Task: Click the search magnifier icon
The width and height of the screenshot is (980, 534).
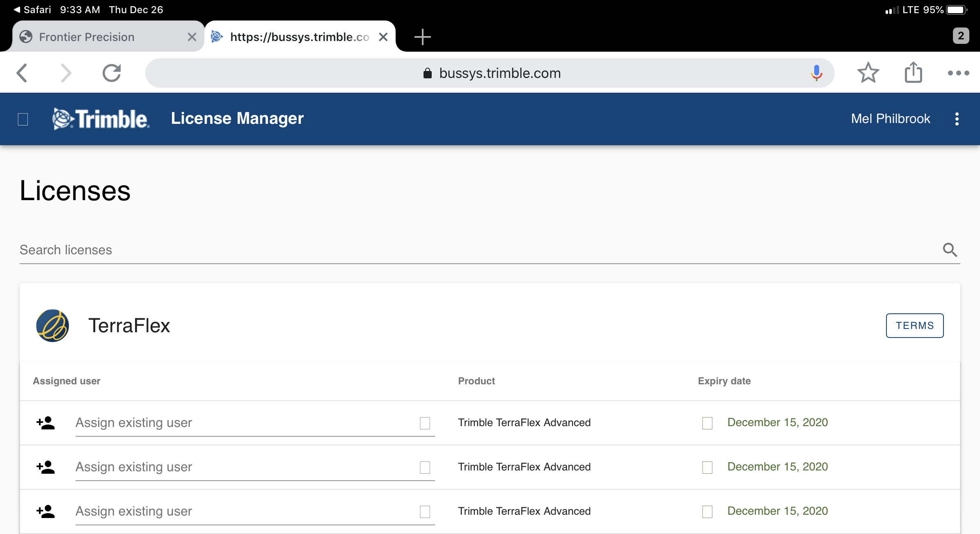Action: pos(950,249)
